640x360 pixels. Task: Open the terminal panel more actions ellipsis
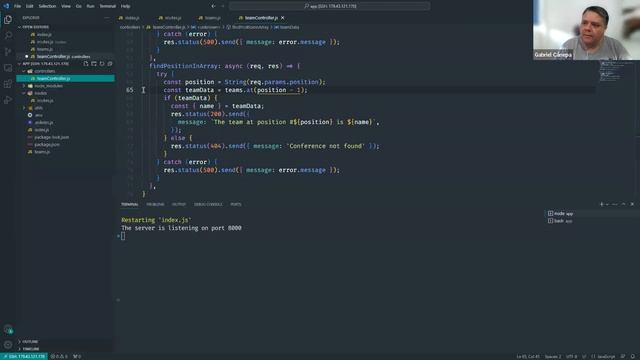[615, 204]
